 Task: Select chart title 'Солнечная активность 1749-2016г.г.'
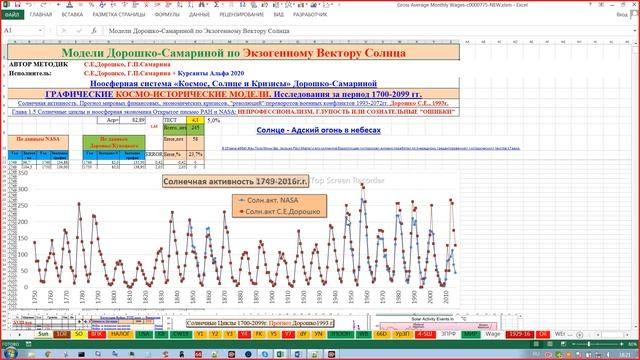coord(236,181)
